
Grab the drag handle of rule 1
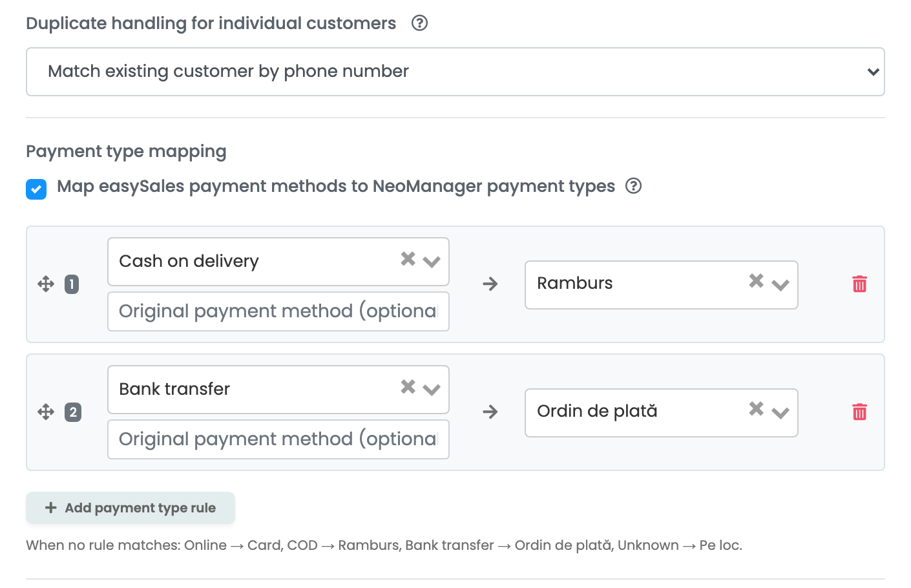[46, 284]
